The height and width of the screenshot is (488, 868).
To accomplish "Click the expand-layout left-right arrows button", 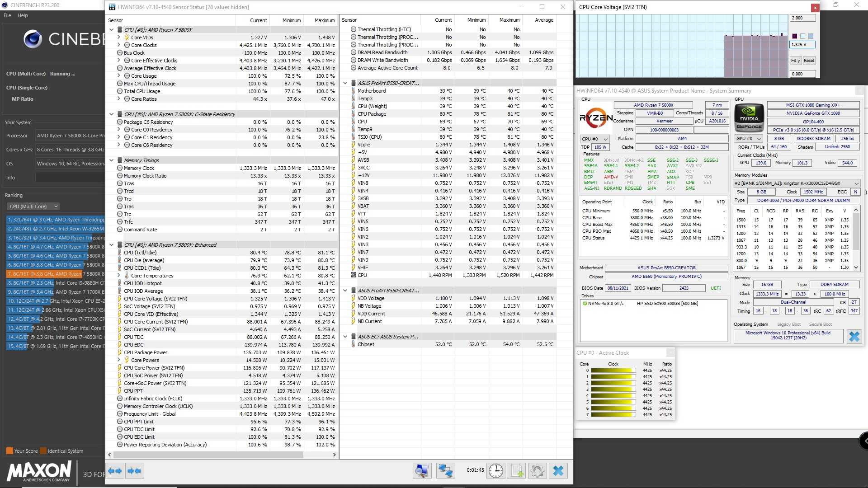I will (x=115, y=471).
